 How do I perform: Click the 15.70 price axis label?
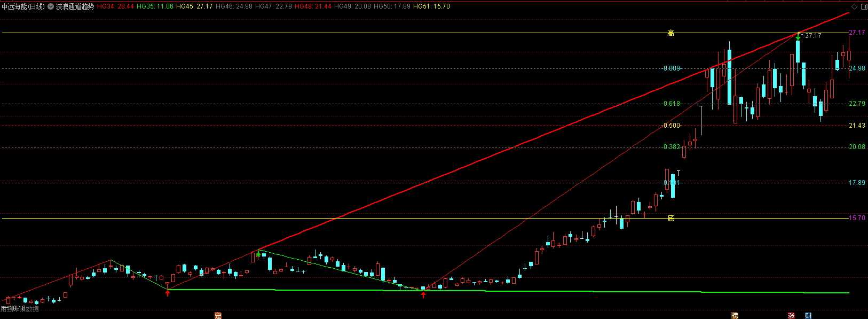tap(857, 218)
